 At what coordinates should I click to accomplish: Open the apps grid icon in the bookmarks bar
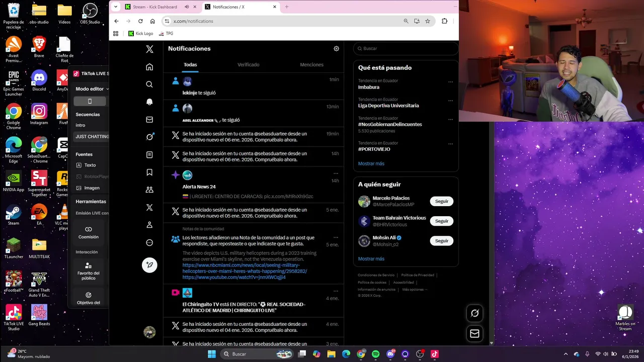click(116, 34)
